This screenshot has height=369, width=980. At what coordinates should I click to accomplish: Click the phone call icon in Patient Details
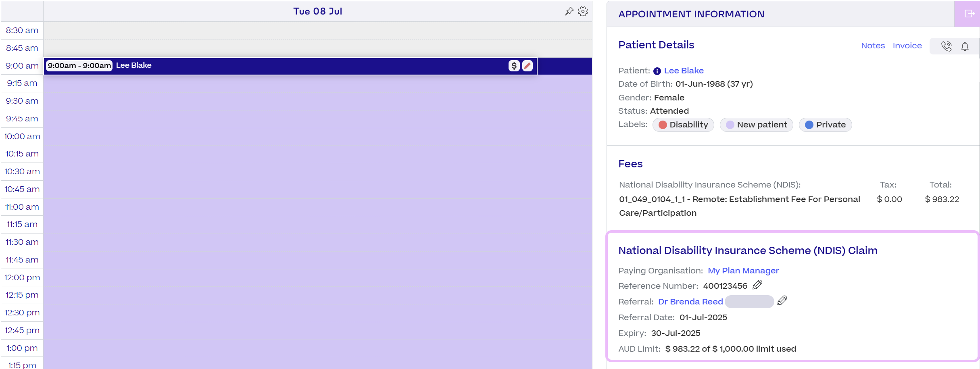(x=947, y=46)
